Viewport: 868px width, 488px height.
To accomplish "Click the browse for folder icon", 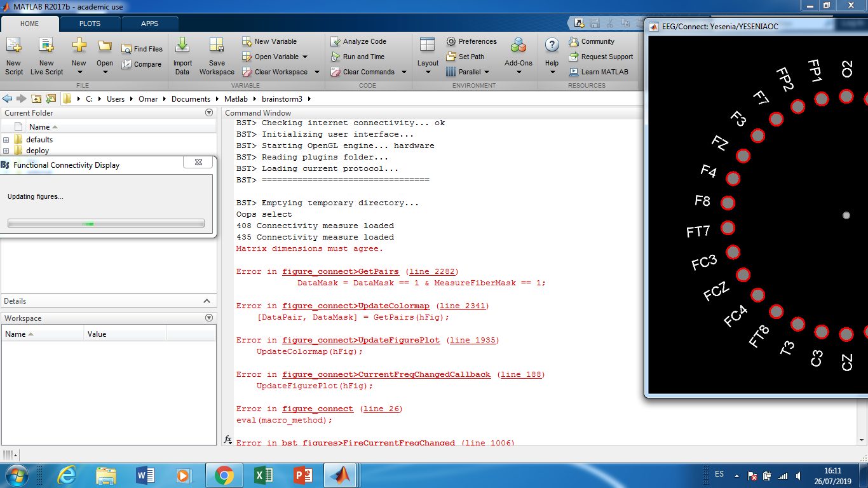I will [x=50, y=98].
